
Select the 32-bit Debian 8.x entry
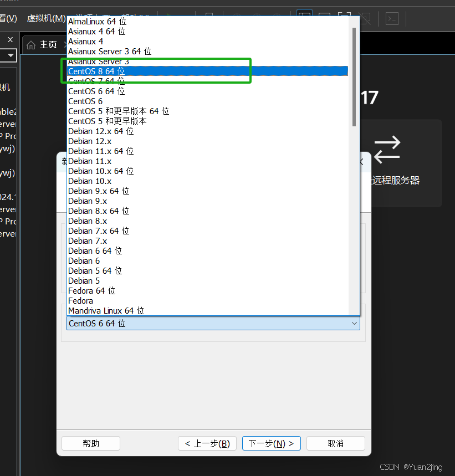(208, 221)
